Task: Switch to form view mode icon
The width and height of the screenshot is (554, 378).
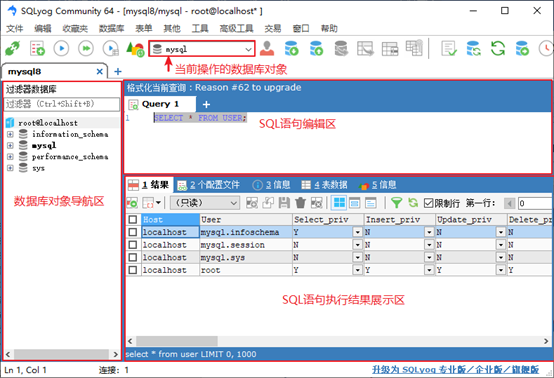Action: coord(355,203)
